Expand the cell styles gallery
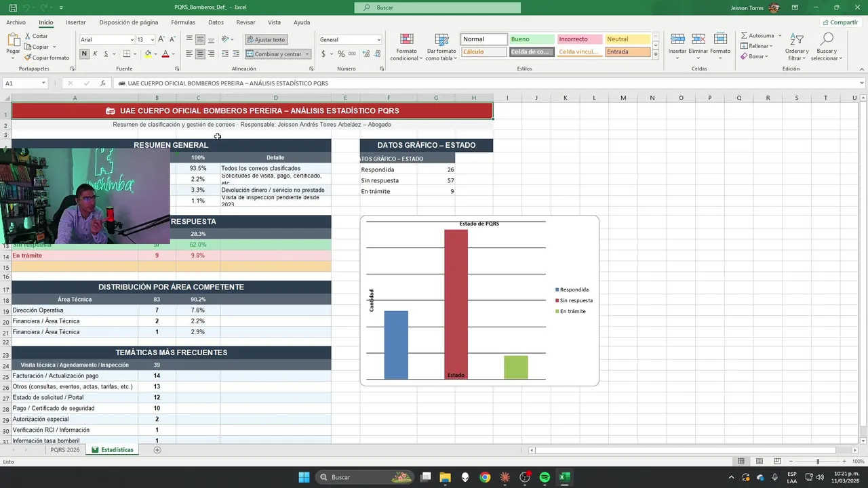Image resolution: width=868 pixels, height=488 pixels. pos(656,55)
